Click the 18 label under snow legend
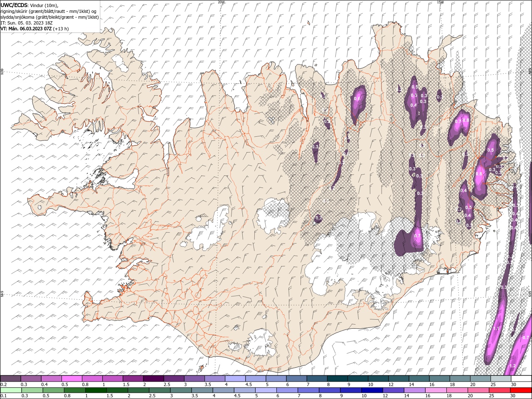The height and width of the screenshot is (399, 532). pos(452,385)
